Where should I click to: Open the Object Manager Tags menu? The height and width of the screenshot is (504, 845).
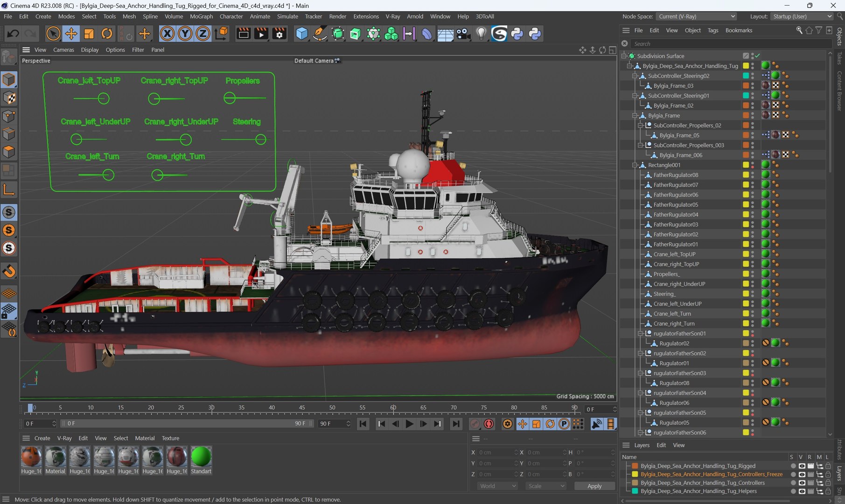click(713, 30)
